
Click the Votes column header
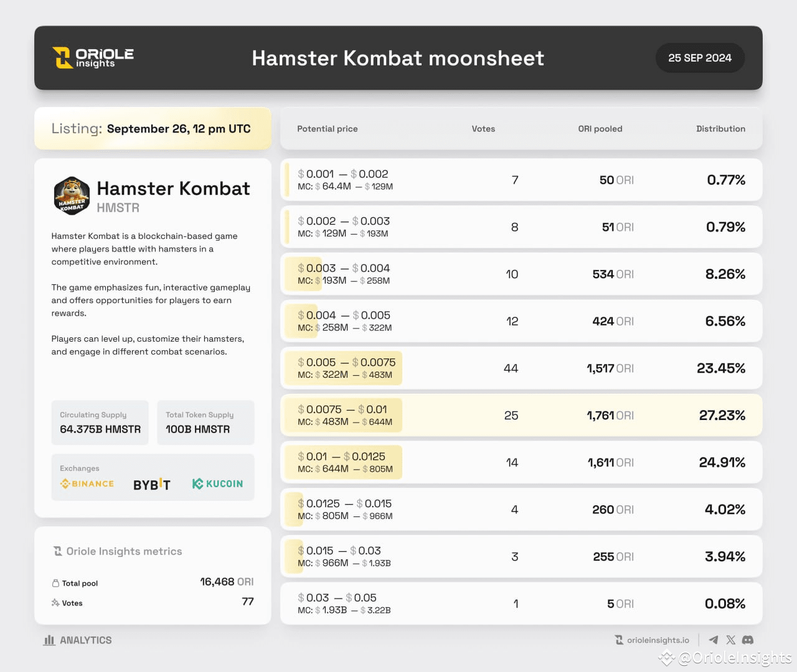pyautogui.click(x=483, y=129)
